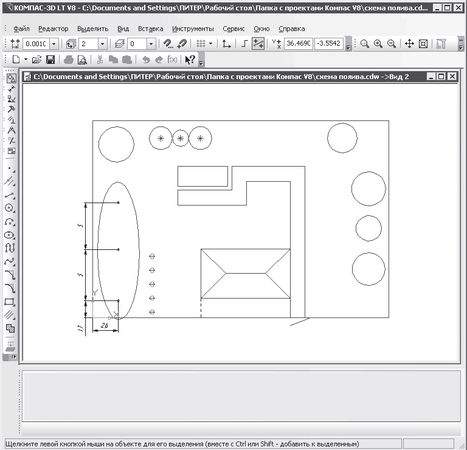The height and width of the screenshot is (450, 467).
Task: Select the pan view cross-arrows icon
Action: point(409,44)
